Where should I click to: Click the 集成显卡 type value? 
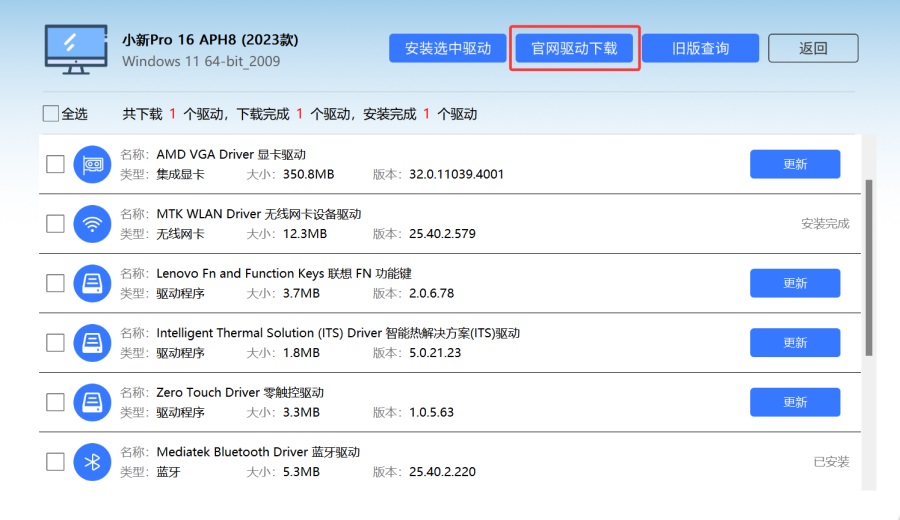click(180, 174)
